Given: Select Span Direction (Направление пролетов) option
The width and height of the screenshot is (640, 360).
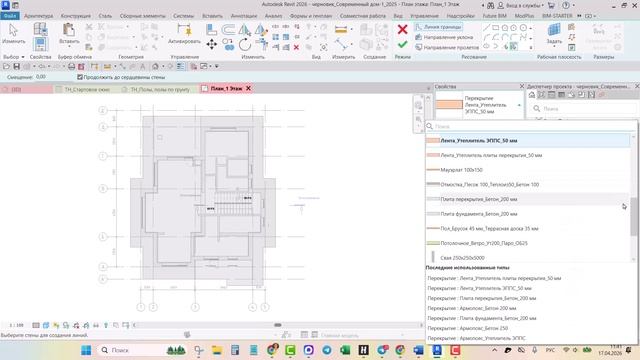Looking at the screenshot, I should click(x=447, y=47).
